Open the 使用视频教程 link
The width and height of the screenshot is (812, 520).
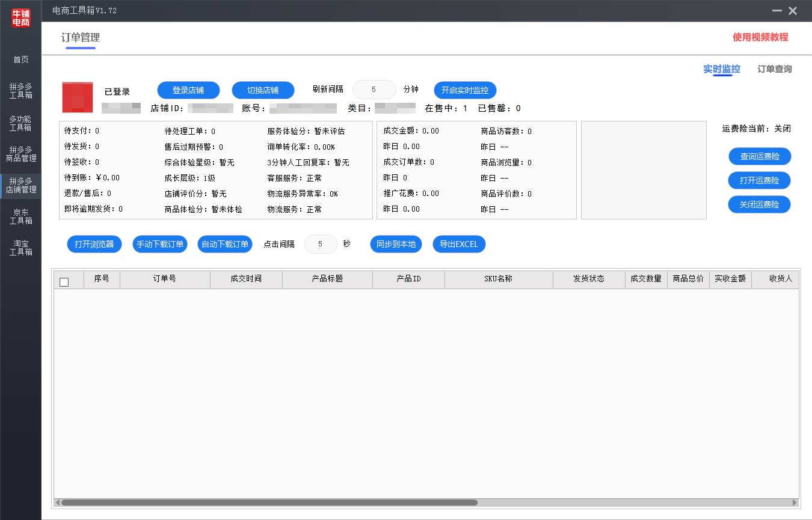[760, 37]
